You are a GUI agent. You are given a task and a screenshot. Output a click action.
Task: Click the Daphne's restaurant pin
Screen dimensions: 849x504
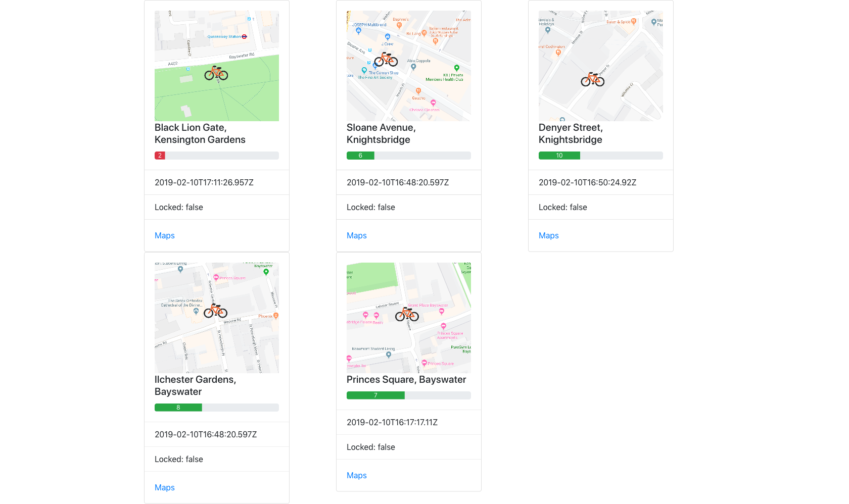(399, 25)
